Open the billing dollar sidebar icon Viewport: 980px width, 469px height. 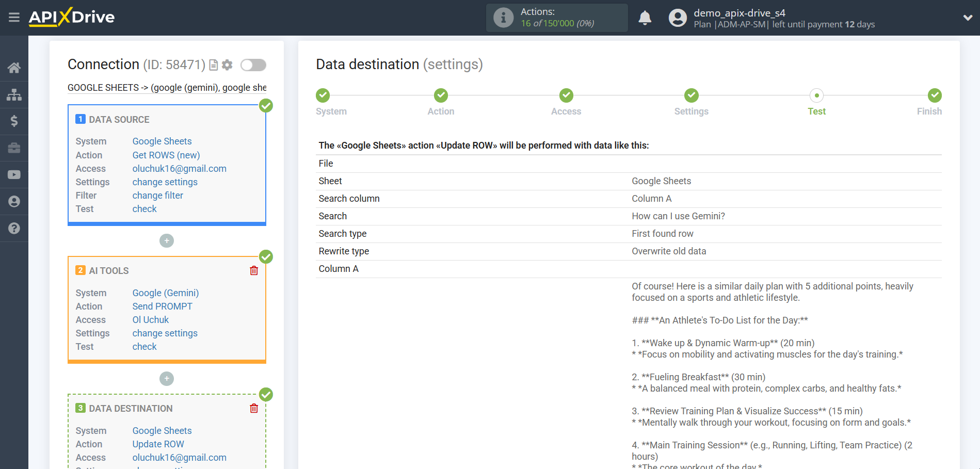[14, 121]
